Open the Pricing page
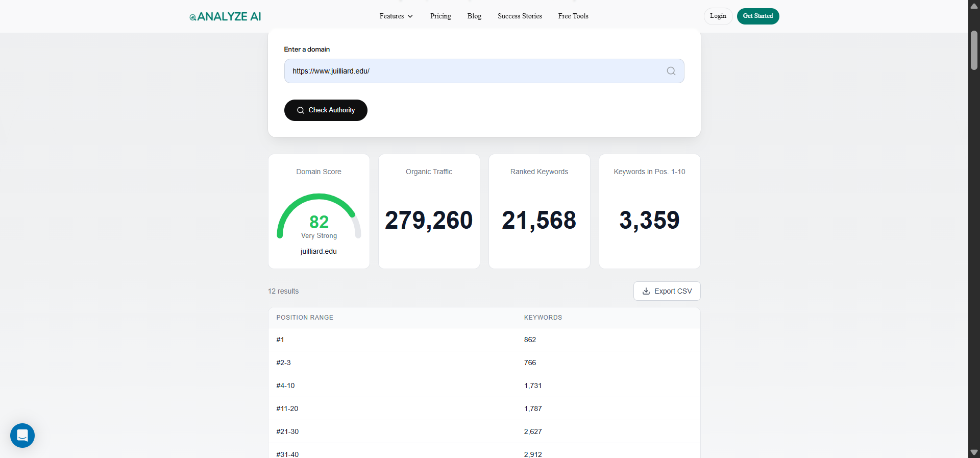This screenshot has height=458, width=980. (440, 16)
